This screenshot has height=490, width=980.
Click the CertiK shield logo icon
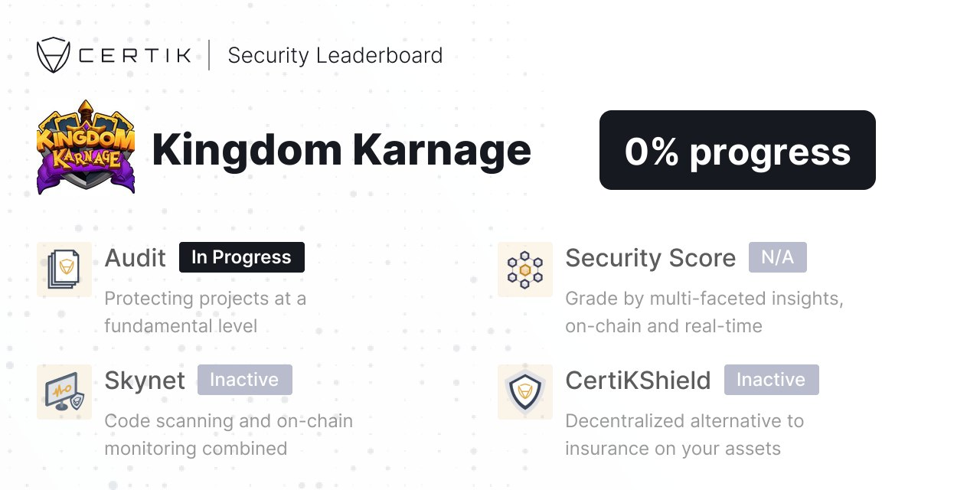[x=54, y=55]
